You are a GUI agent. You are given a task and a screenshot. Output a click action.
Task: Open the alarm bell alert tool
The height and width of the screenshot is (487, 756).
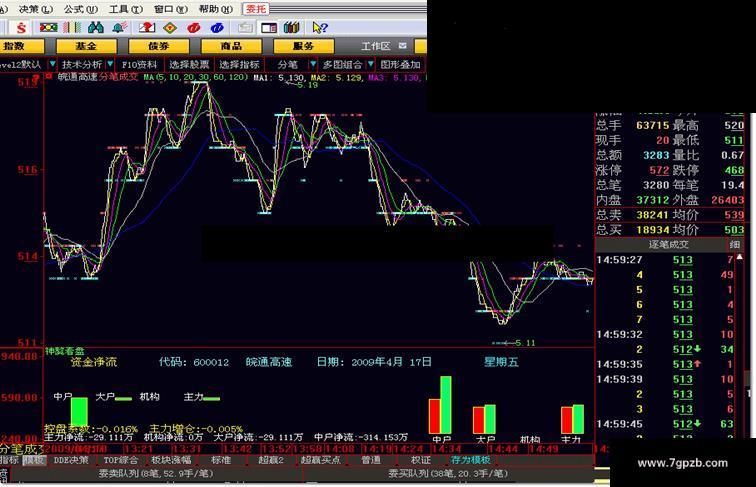click(x=120, y=27)
